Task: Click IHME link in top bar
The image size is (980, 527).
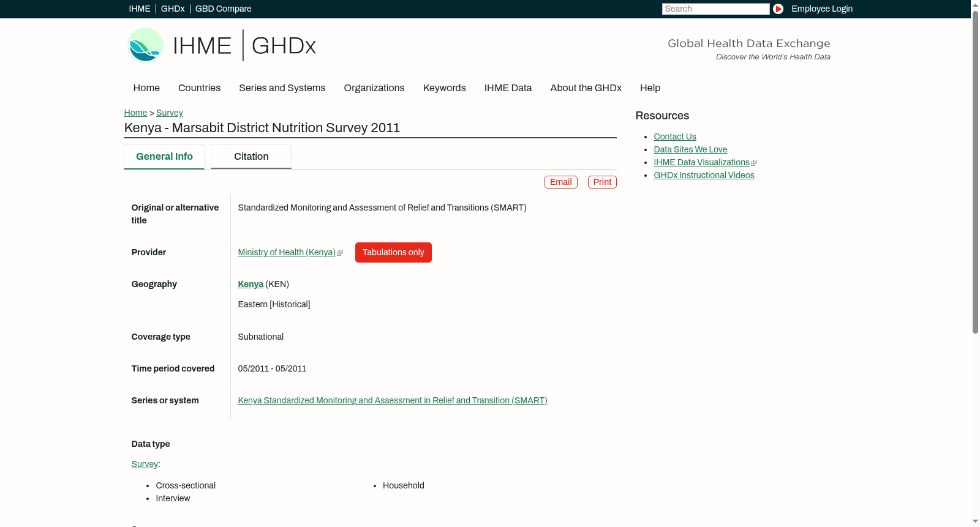Action: click(140, 9)
